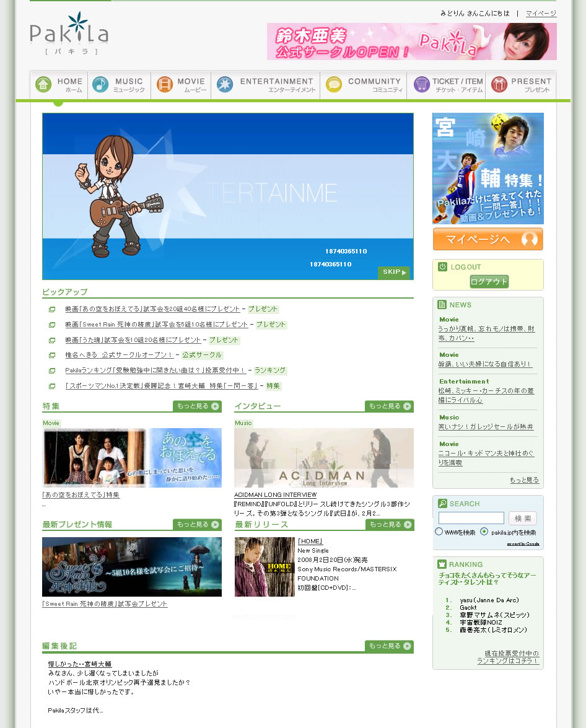This screenshot has height=728, width=586.
Task: Open news link 岳銅、いい夫婦になる自信あり
Action: tap(485, 364)
